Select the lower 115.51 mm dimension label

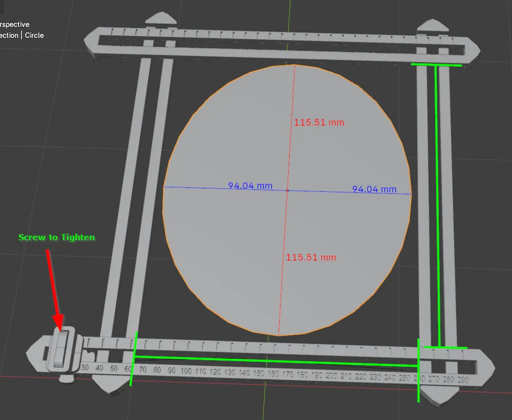(x=311, y=258)
